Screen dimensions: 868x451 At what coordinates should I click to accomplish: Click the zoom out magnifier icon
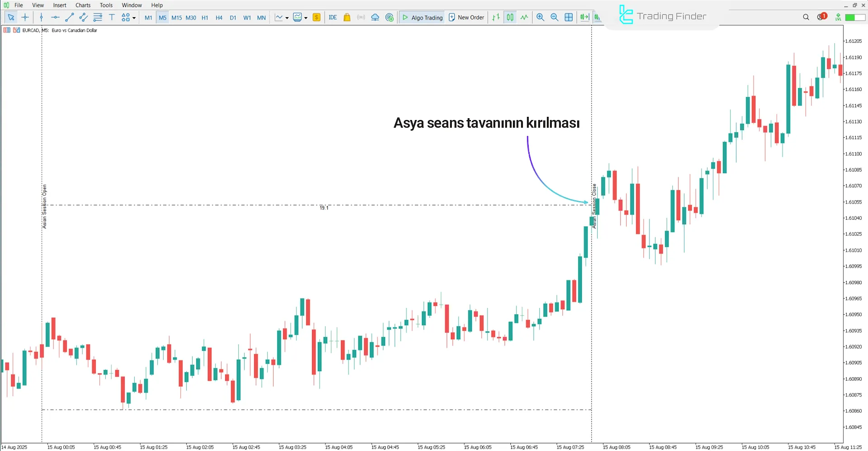tap(554, 17)
